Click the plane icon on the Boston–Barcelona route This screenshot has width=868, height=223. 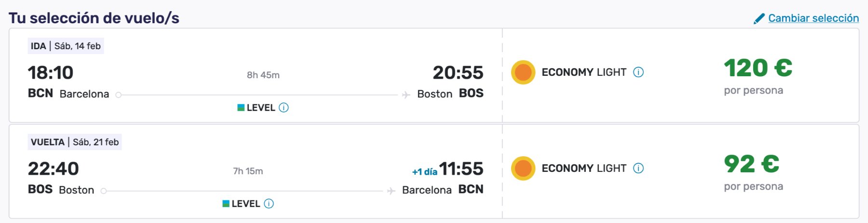click(x=391, y=191)
